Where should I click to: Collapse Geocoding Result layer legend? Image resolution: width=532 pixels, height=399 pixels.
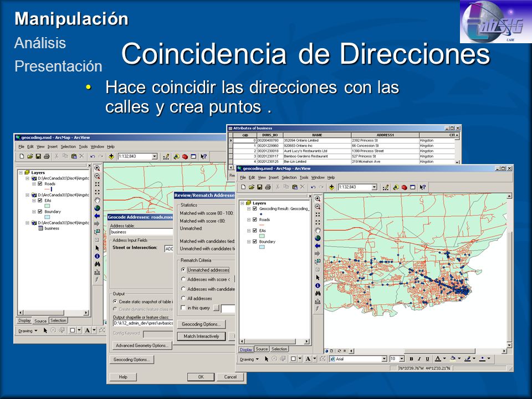pos(249,209)
